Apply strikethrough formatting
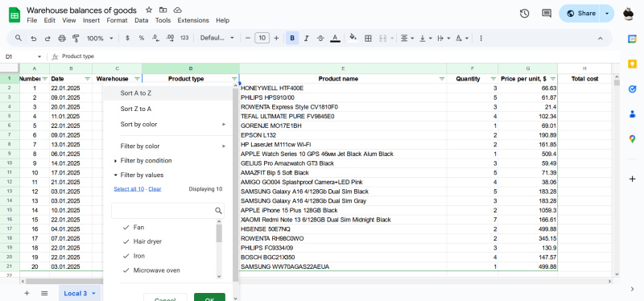644x301 pixels. click(x=320, y=38)
